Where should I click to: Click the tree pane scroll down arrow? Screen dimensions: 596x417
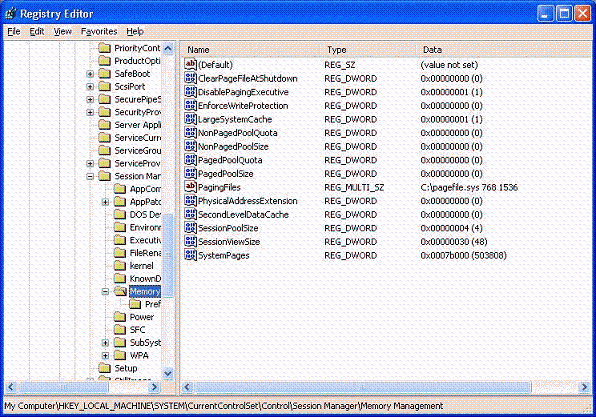(168, 374)
